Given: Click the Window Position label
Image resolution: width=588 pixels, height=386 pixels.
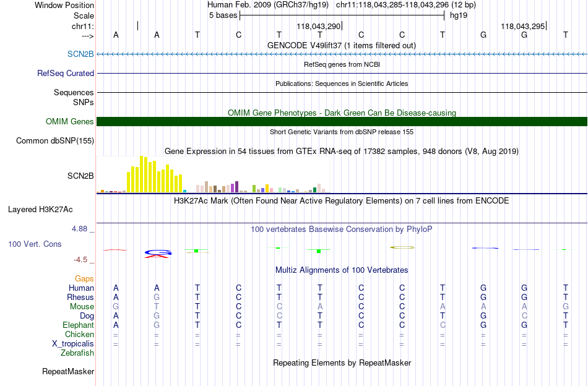Looking at the screenshot, I should click(64, 5).
